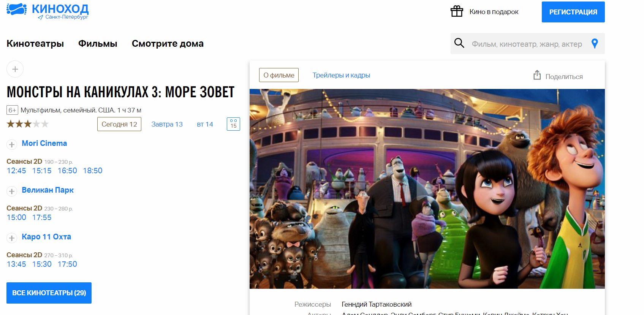Open the calendar icon showing 15

[x=233, y=124]
